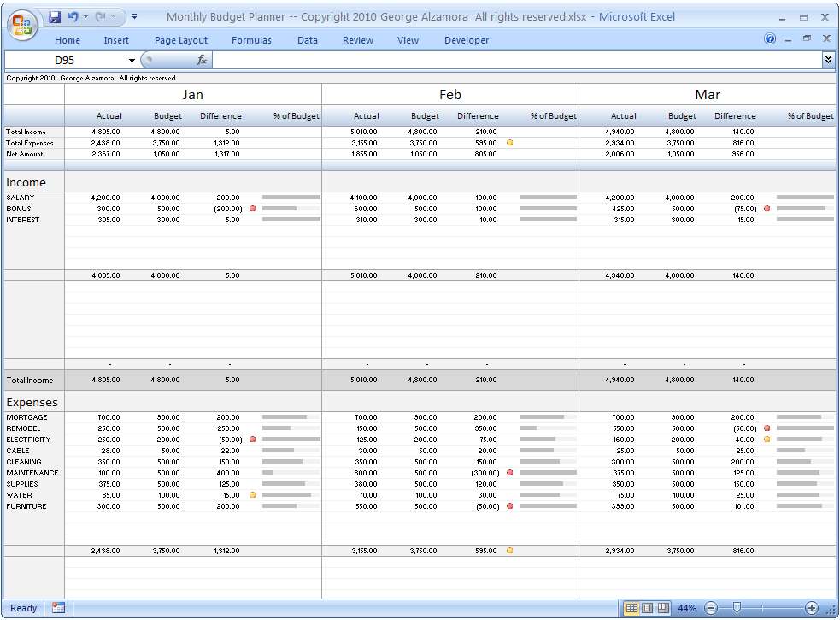840x620 pixels.
Task: Select the CLEANING row label
Action: (24, 462)
